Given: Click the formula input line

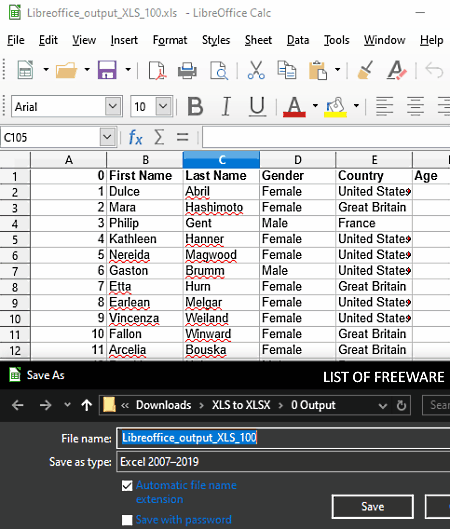Looking at the screenshot, I should 326,137.
